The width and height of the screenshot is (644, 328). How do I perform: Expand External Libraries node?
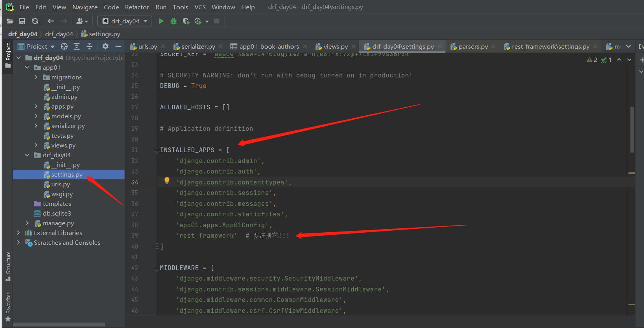point(18,233)
